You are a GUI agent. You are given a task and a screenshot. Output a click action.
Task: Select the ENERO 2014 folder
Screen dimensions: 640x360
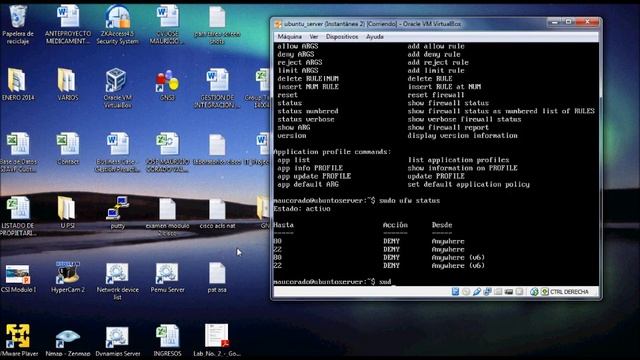point(18,84)
